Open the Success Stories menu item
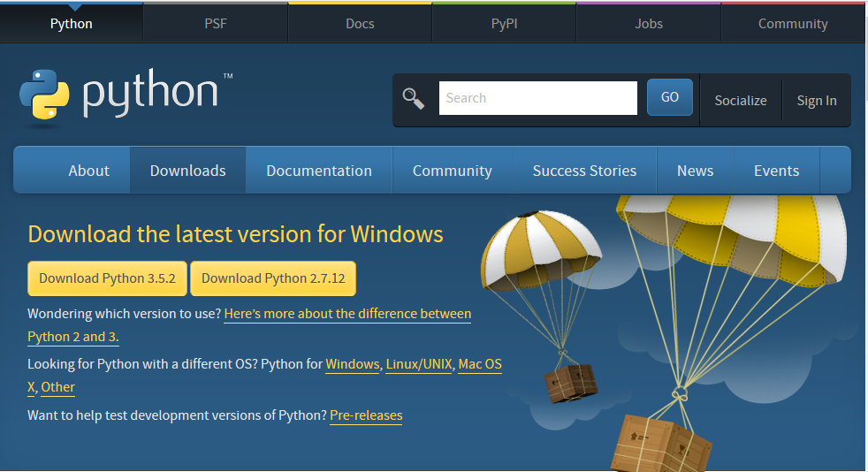This screenshot has height=472, width=868. [x=584, y=171]
